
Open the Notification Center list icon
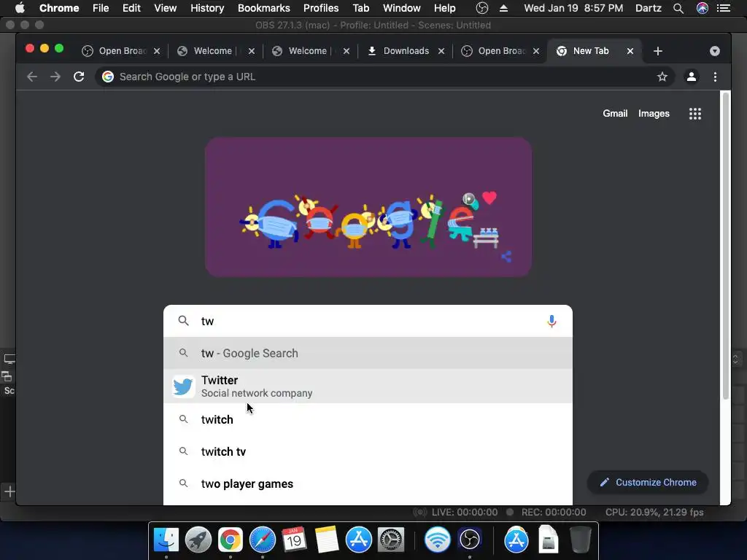pos(724,8)
